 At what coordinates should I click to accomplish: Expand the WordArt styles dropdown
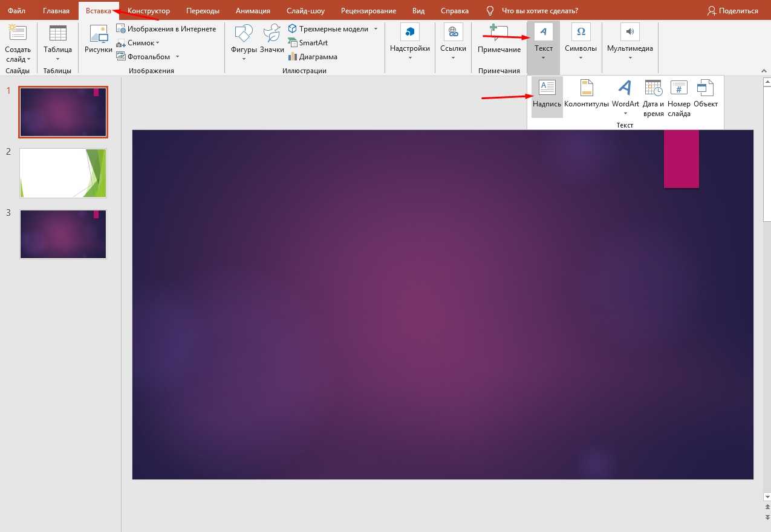625,114
